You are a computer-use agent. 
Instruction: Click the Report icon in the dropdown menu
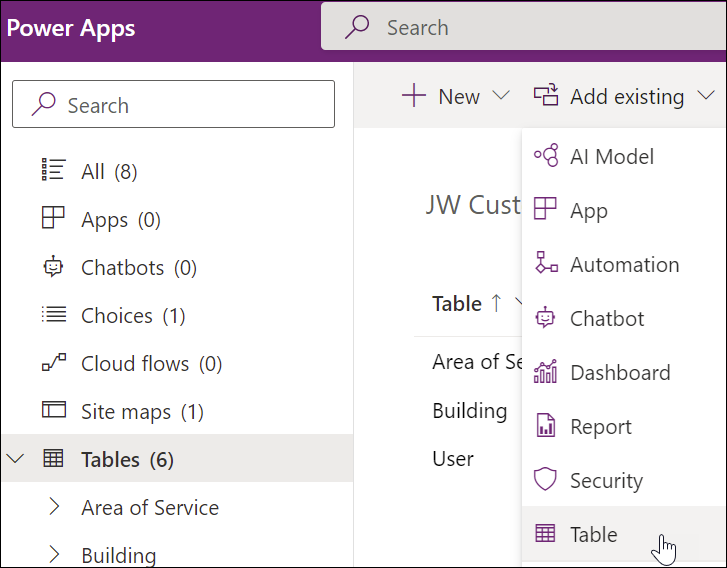[x=546, y=425]
